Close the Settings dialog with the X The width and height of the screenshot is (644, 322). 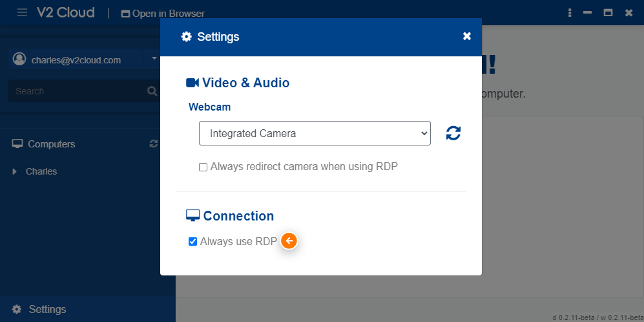click(x=466, y=36)
